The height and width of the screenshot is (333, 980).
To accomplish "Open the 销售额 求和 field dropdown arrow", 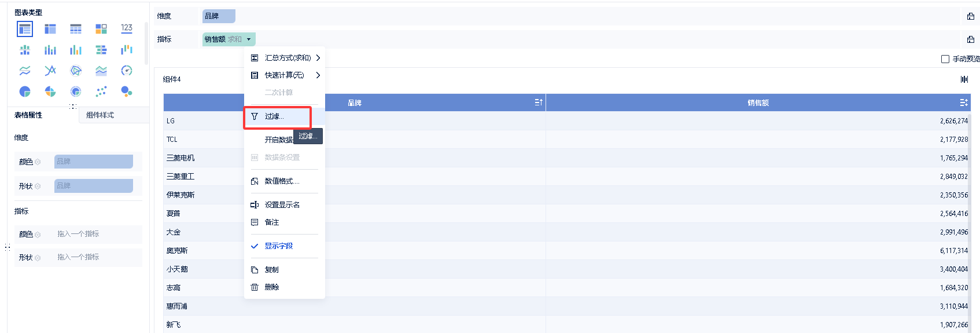I will tap(249, 39).
